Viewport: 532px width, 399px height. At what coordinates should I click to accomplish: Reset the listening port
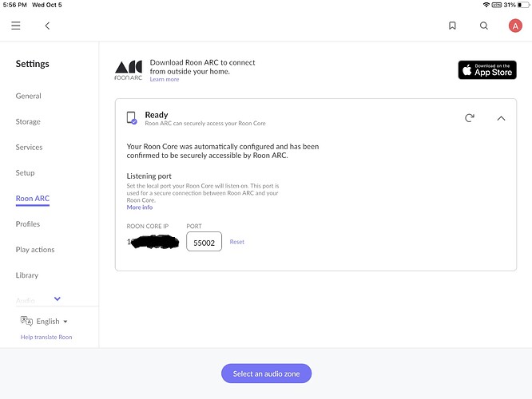point(236,242)
